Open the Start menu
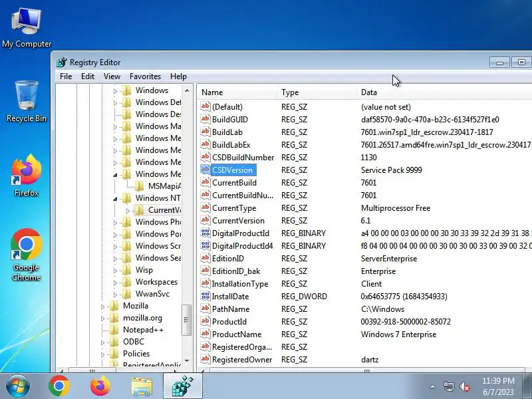The height and width of the screenshot is (399, 532). tap(18, 386)
